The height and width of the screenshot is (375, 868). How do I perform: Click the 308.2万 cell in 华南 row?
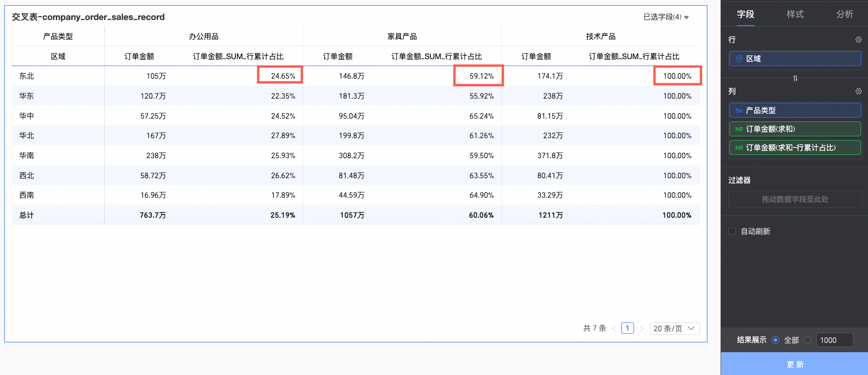tap(351, 155)
